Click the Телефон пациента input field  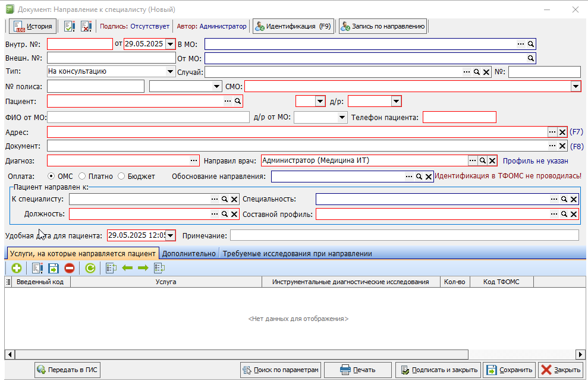tap(460, 117)
